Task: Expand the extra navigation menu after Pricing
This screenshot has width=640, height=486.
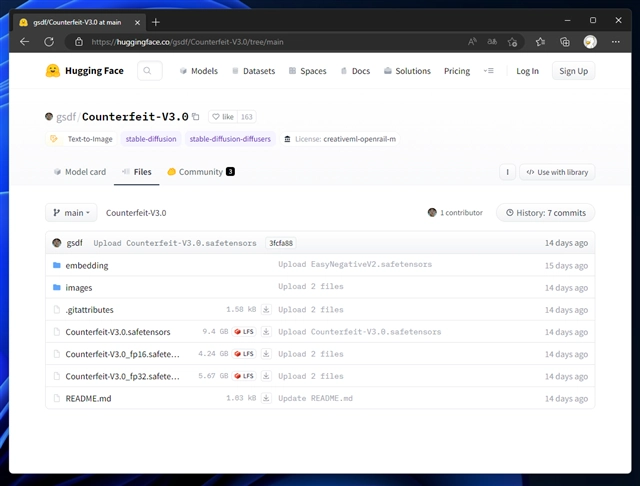Action: 489,71
